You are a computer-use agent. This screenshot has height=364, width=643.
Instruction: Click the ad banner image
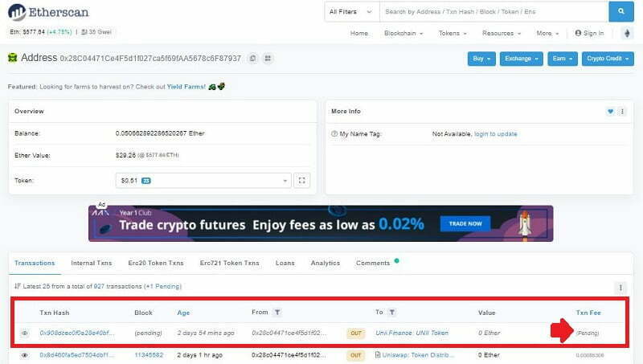[x=321, y=224]
